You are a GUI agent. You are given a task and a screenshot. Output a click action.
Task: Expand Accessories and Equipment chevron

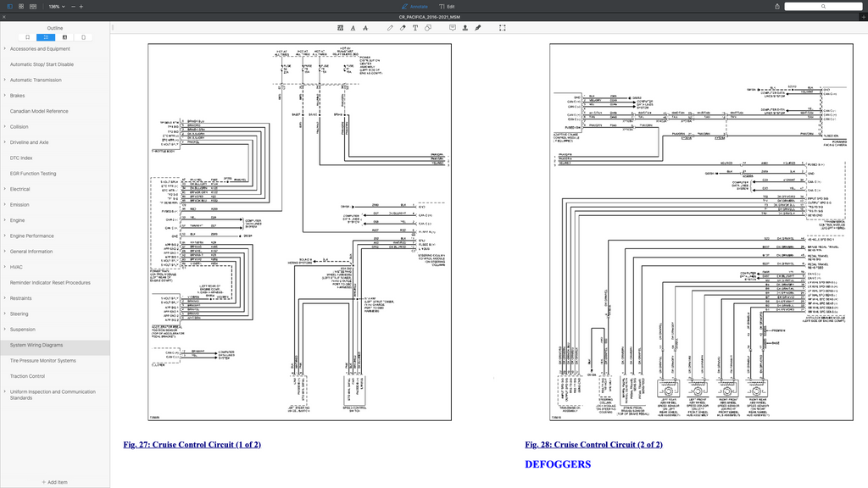[x=5, y=48]
